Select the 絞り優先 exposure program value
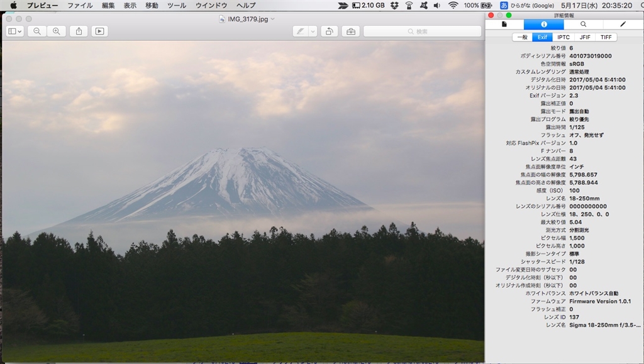The height and width of the screenshot is (364, 644). [579, 119]
